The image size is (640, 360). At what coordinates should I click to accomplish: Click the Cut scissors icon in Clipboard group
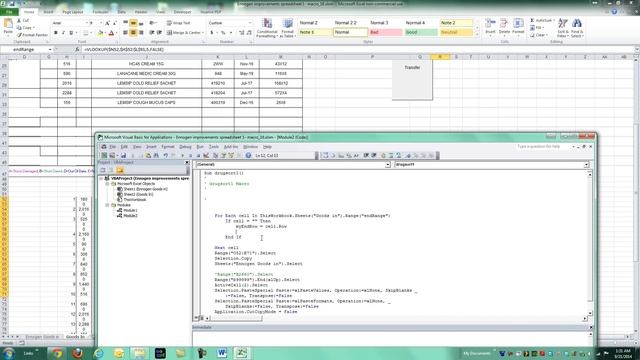pos(19,20)
